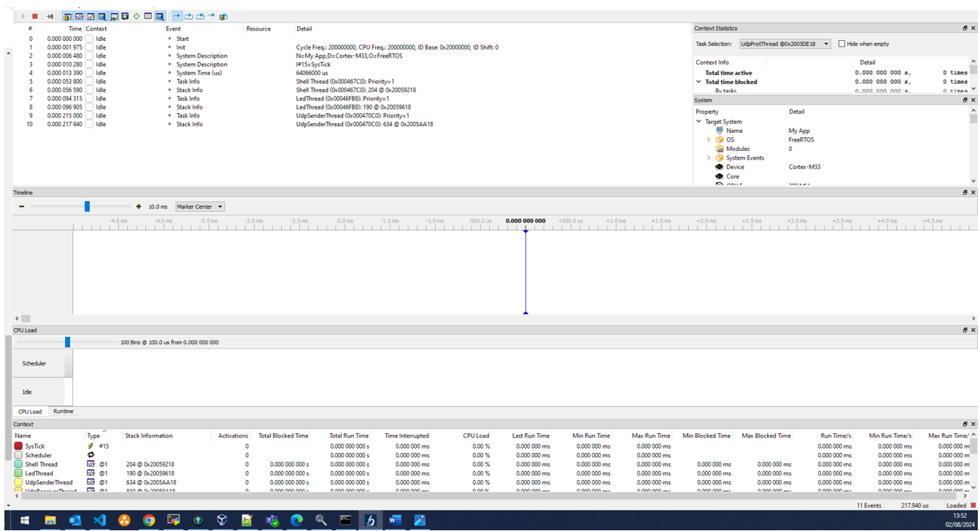Viewport: 980px width, 531px height.
Task: Click the table-layout toolbar icon beside the diamond
Action: [148, 16]
